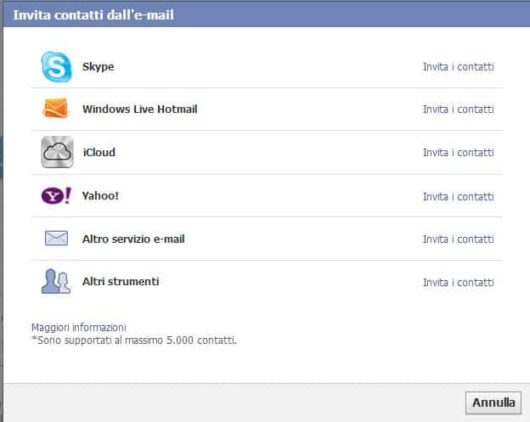Click the iCloud cloud icon

(57, 152)
